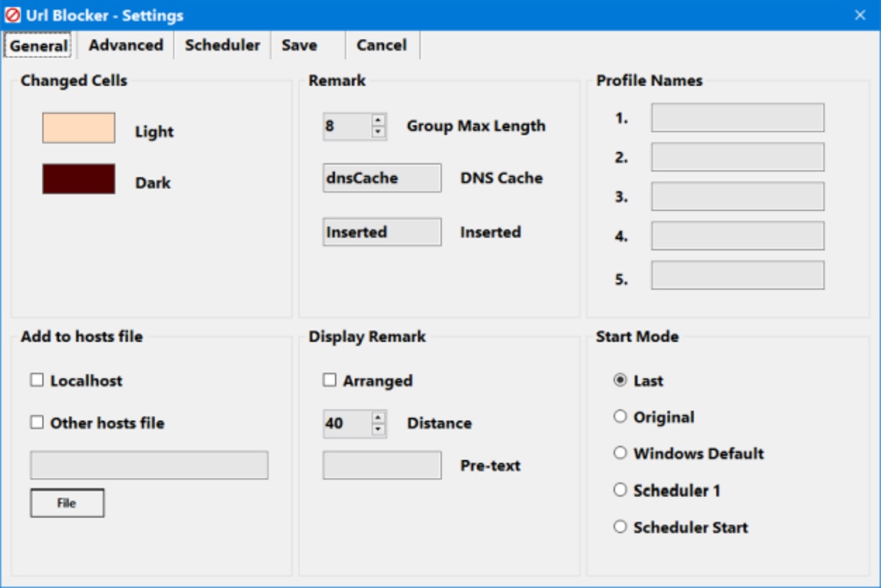Open the Scheduler tab
881x588 pixels.
[222, 46]
